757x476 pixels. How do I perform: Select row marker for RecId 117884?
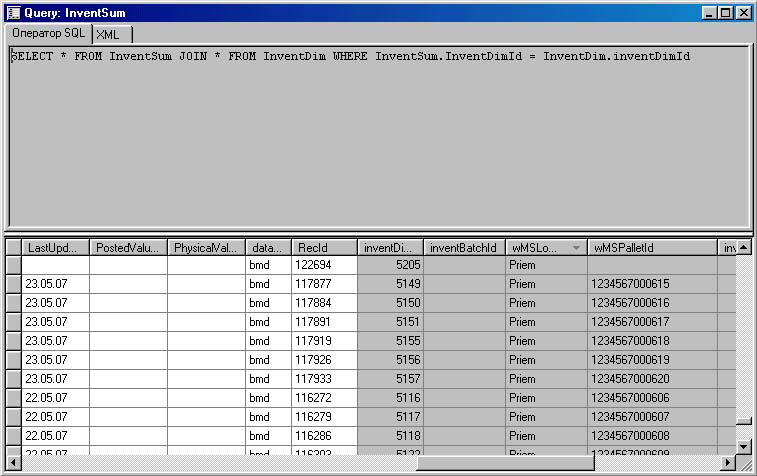(x=14, y=303)
